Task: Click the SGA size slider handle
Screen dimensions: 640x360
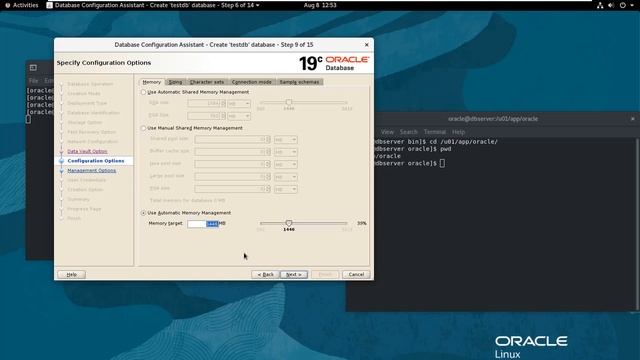Action: click(x=289, y=102)
